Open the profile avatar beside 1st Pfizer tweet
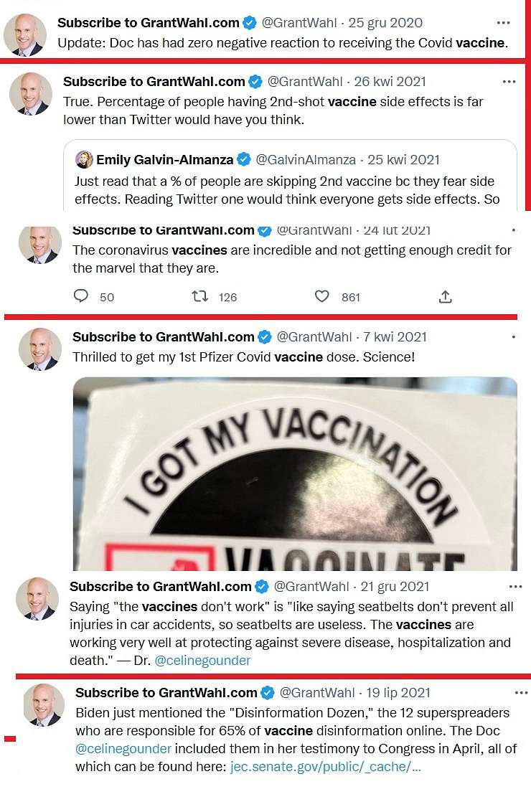Image resolution: width=531 pixels, height=812 pixels. [40, 349]
